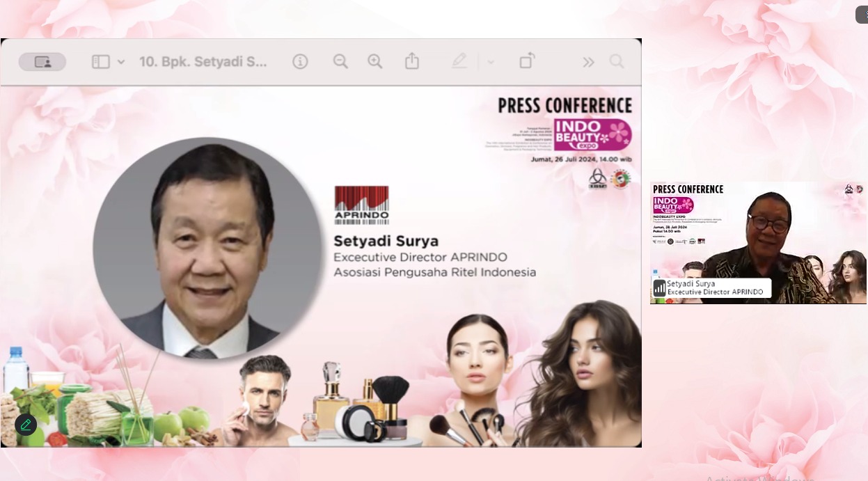
Task: Open the Share icon in the toolbar
Action: pyautogui.click(x=412, y=61)
